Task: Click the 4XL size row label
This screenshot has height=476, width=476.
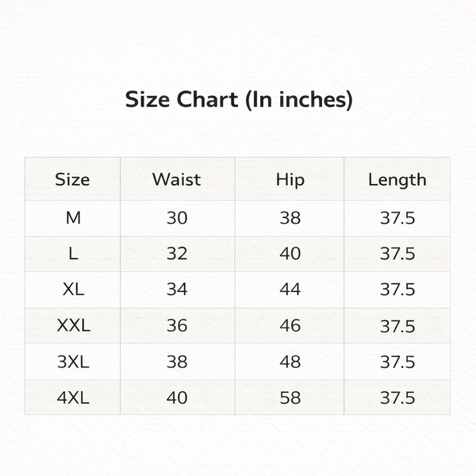Action: point(72,397)
